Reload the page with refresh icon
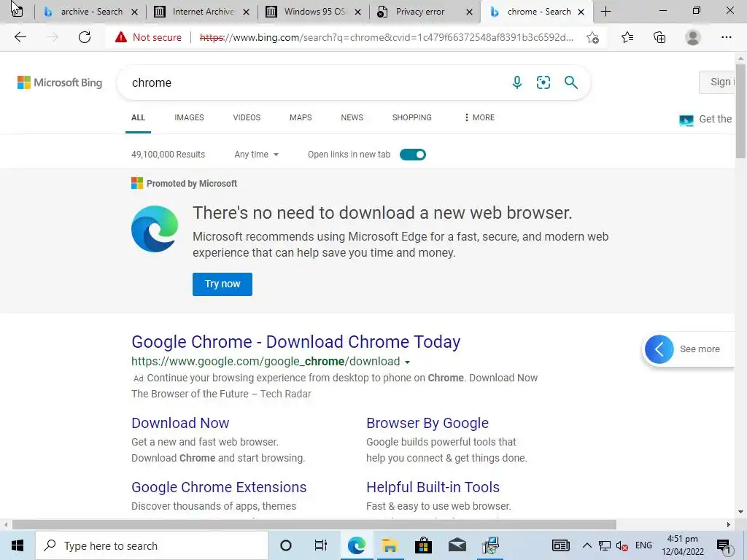 85,37
